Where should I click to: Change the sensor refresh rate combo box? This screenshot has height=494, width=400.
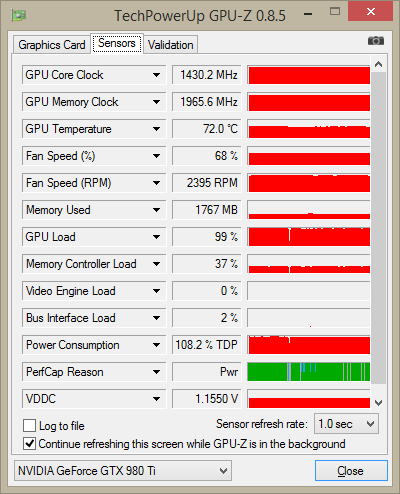pyautogui.click(x=346, y=424)
